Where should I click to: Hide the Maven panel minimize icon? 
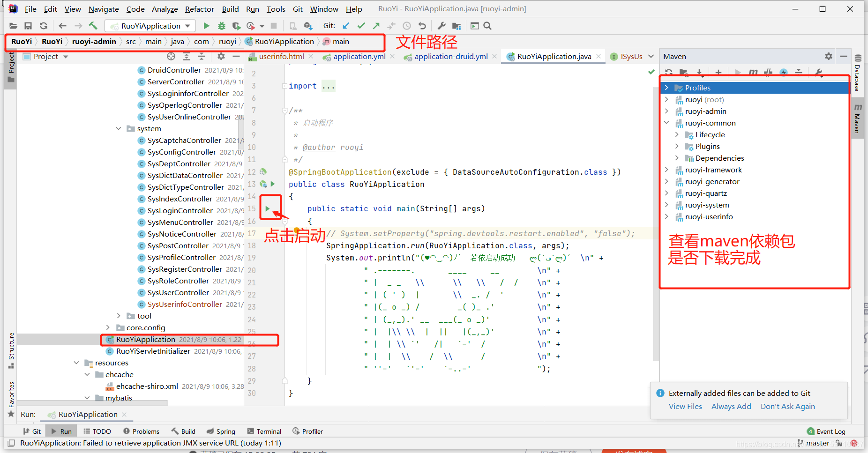pyautogui.click(x=844, y=56)
